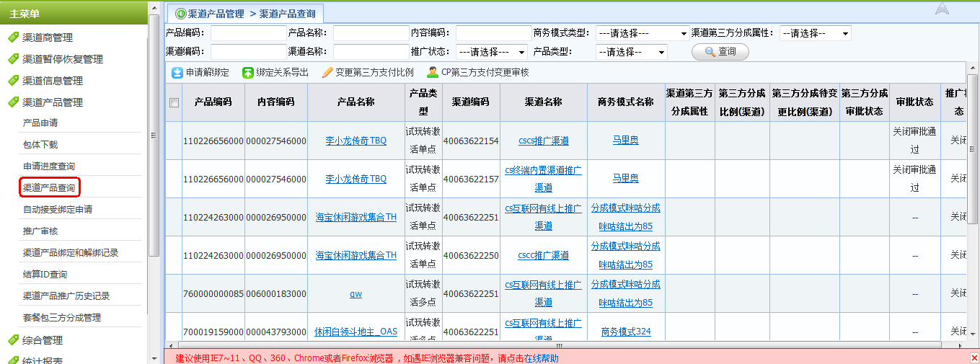The image size is (980, 364).
Task: Open the 李小龙传奇TBQ product link in first row
Action: coord(356,141)
